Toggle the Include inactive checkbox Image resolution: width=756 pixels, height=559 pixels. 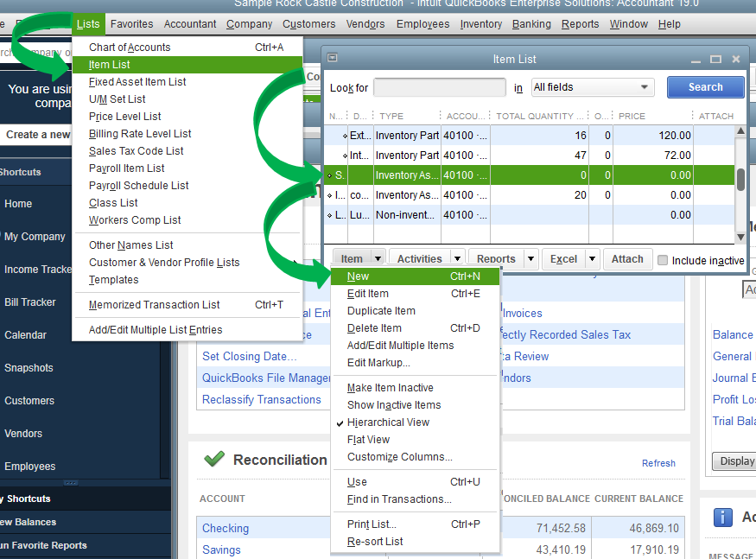tap(663, 260)
